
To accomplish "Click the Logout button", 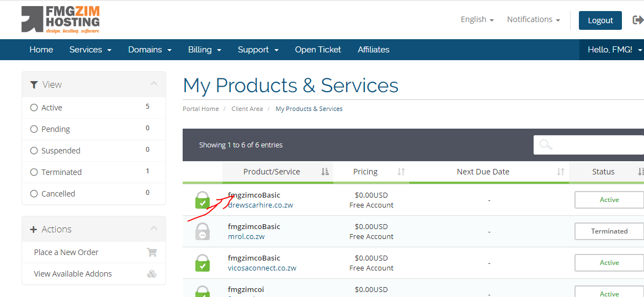I will pos(600,20).
